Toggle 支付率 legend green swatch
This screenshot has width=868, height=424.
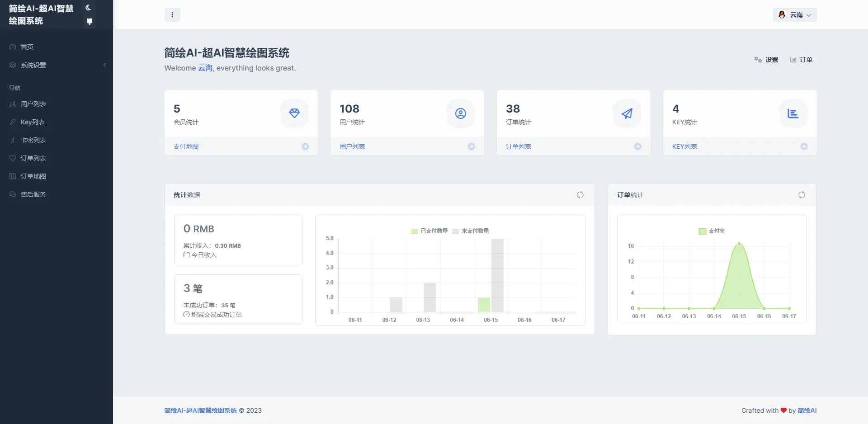click(703, 231)
